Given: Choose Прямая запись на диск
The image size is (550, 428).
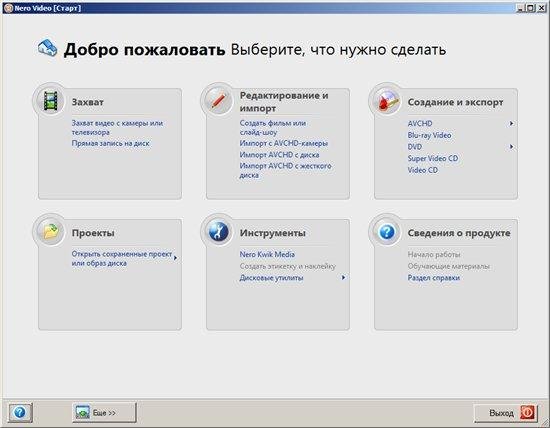Looking at the screenshot, I should pos(110,143).
